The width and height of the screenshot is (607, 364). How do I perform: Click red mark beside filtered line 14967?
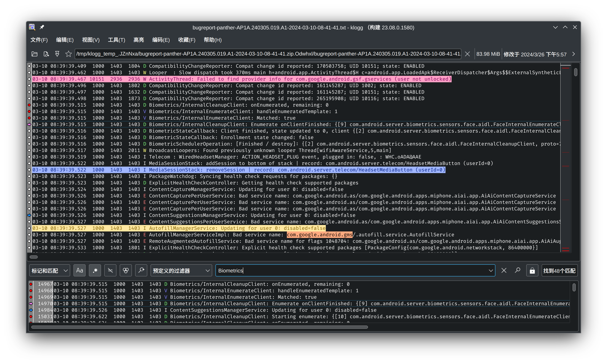(x=31, y=284)
